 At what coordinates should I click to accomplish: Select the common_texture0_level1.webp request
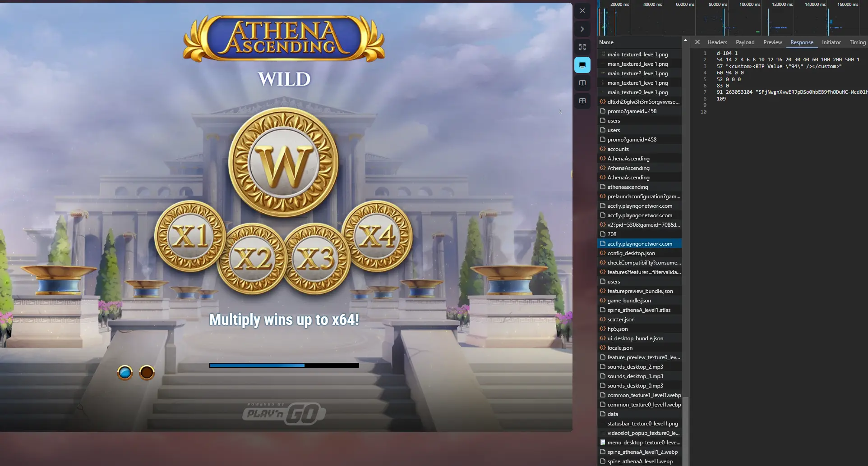pos(639,404)
